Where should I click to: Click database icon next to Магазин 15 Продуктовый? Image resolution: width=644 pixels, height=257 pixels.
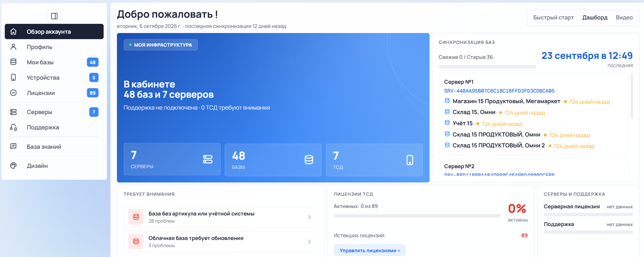(447, 101)
